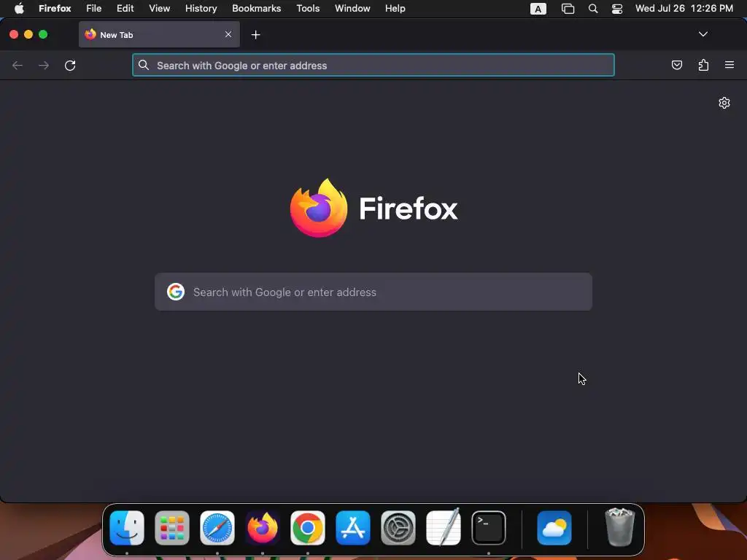Go forward using the forward arrow
The image size is (747, 560).
pos(43,65)
